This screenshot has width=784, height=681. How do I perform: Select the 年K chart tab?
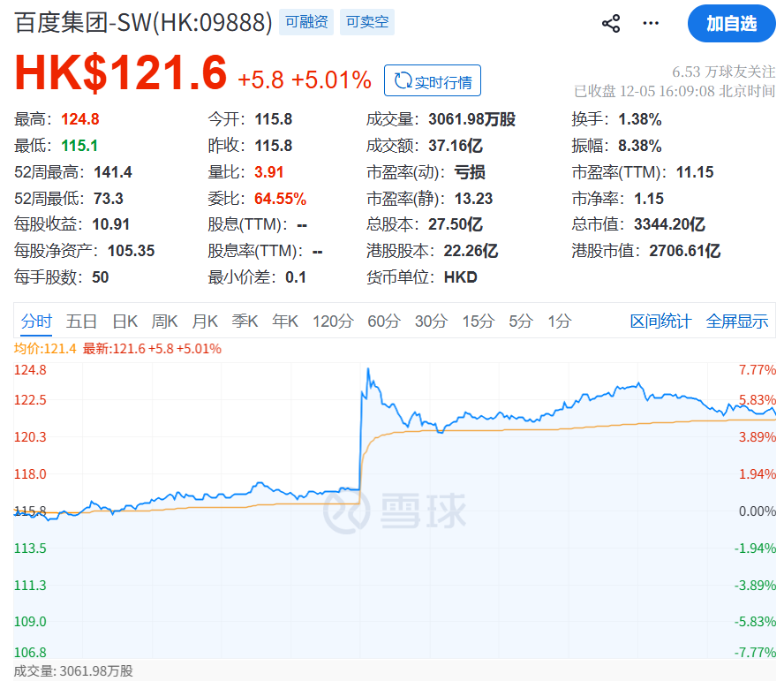pos(285,322)
